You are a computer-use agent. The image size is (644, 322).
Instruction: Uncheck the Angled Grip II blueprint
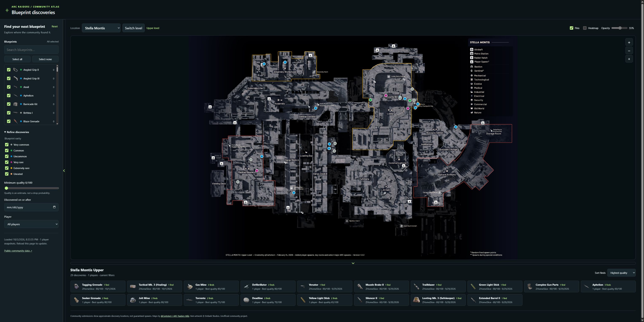(x=9, y=70)
